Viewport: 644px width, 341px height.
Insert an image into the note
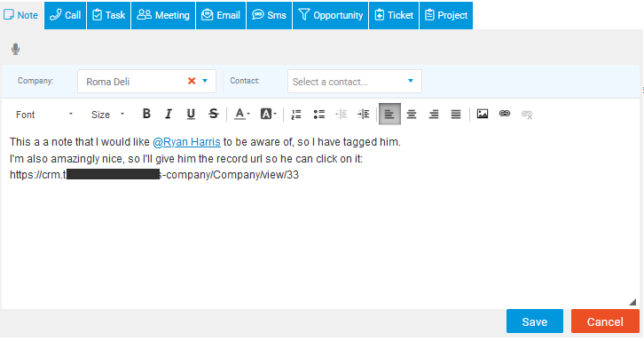(x=483, y=114)
